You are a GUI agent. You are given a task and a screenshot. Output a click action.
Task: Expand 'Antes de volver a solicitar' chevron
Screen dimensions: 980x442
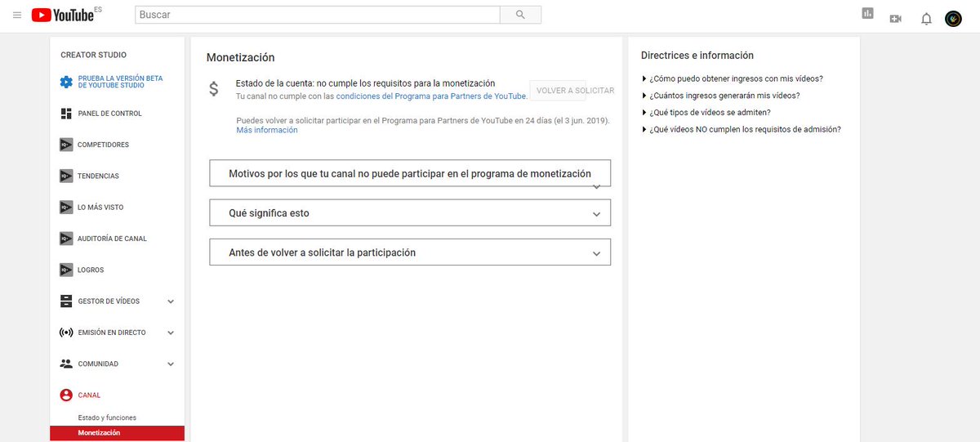596,254
